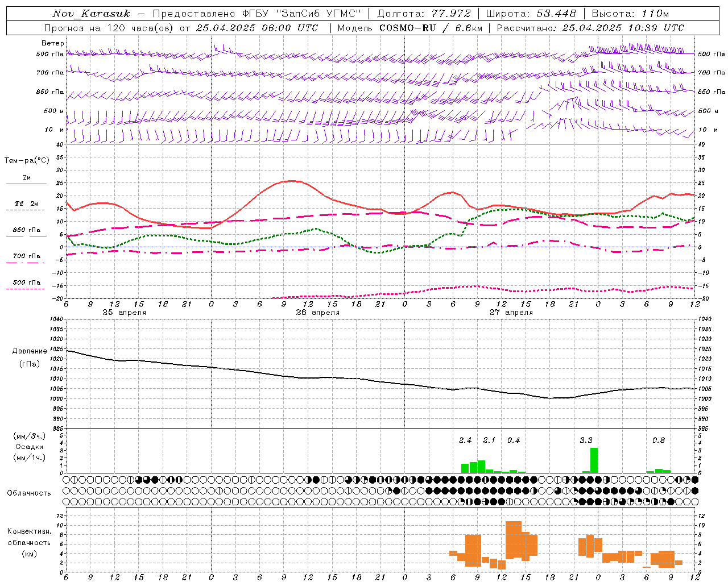Click the "25 апреля" date label
The width and height of the screenshot is (728, 582).
[x=124, y=313]
